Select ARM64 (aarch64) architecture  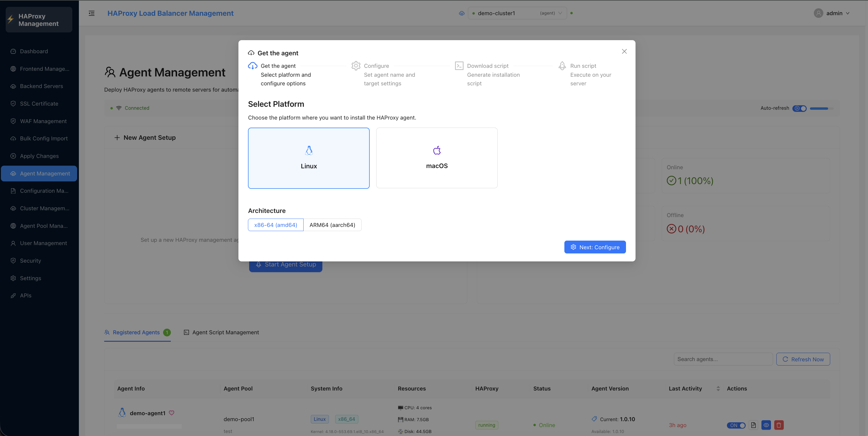coord(332,225)
